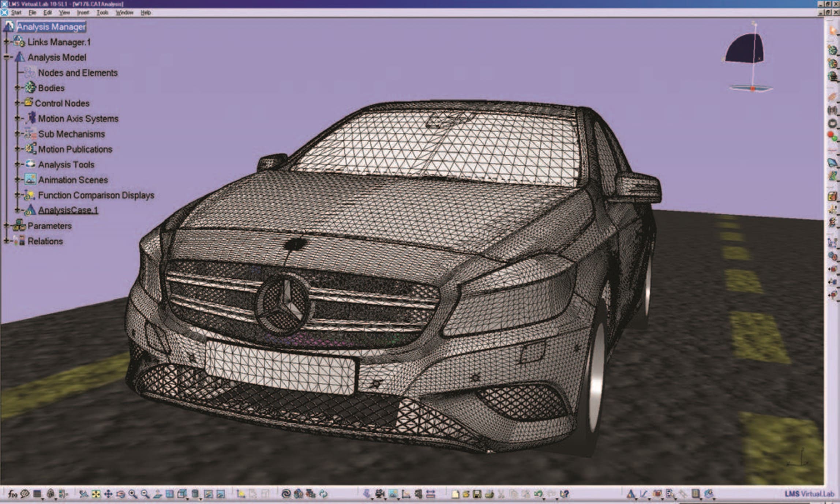
Task: Expand the Parameters node
Action: click(x=6, y=226)
